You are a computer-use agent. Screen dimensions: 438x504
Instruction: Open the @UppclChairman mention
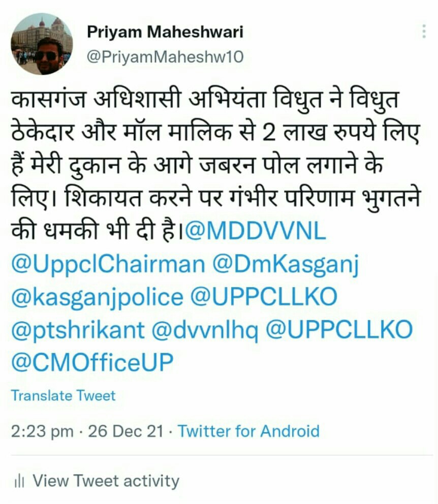coord(108,264)
